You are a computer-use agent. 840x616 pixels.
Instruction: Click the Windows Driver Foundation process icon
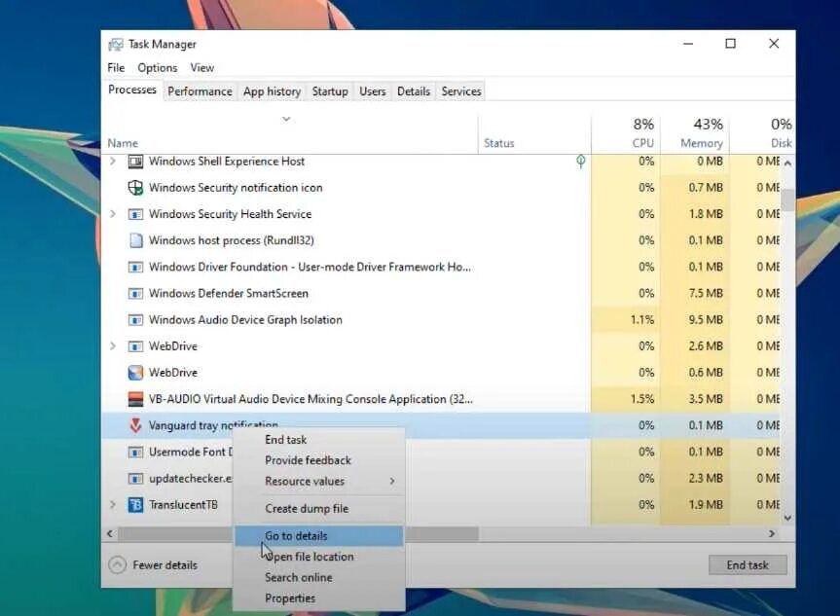point(135,267)
